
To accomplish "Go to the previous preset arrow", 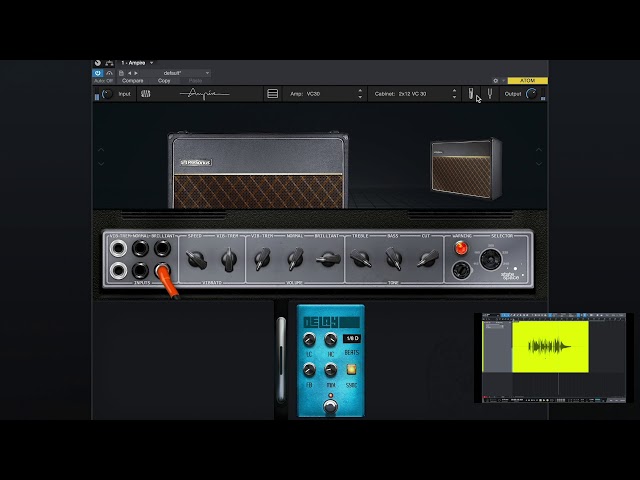I will click(x=129, y=73).
